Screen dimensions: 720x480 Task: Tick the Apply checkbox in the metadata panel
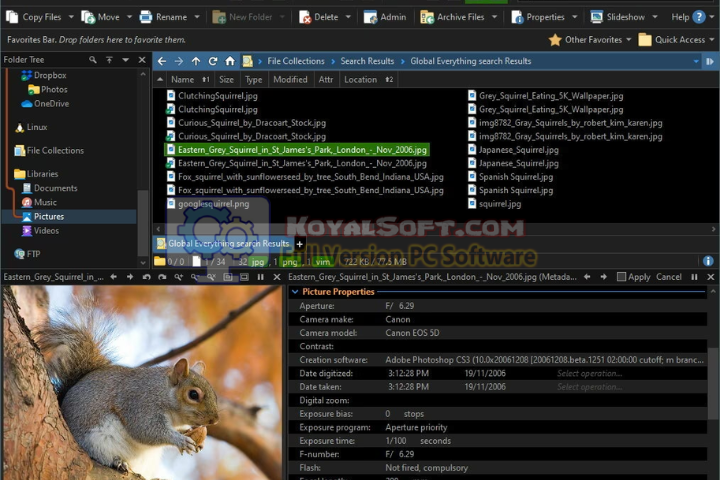coord(621,277)
